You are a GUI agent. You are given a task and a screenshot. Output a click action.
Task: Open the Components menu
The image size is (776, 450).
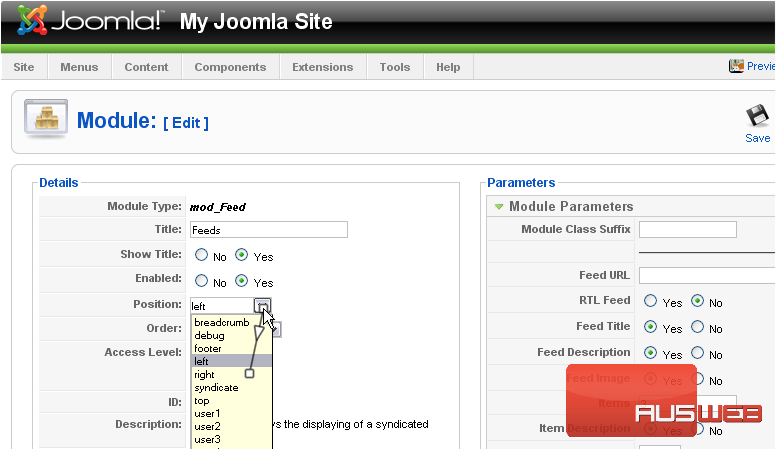pyautogui.click(x=230, y=67)
